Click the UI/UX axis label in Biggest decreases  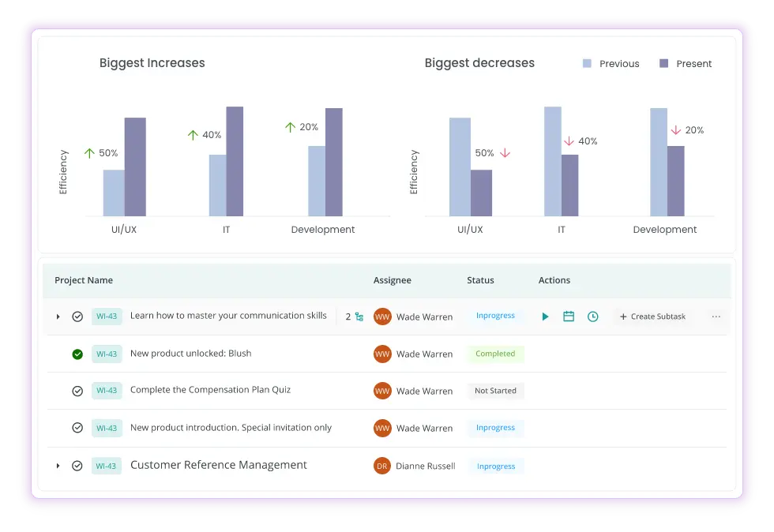(x=470, y=230)
